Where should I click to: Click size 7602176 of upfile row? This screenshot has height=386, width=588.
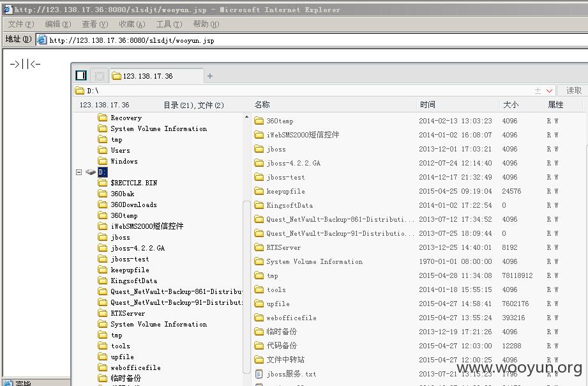(x=515, y=304)
